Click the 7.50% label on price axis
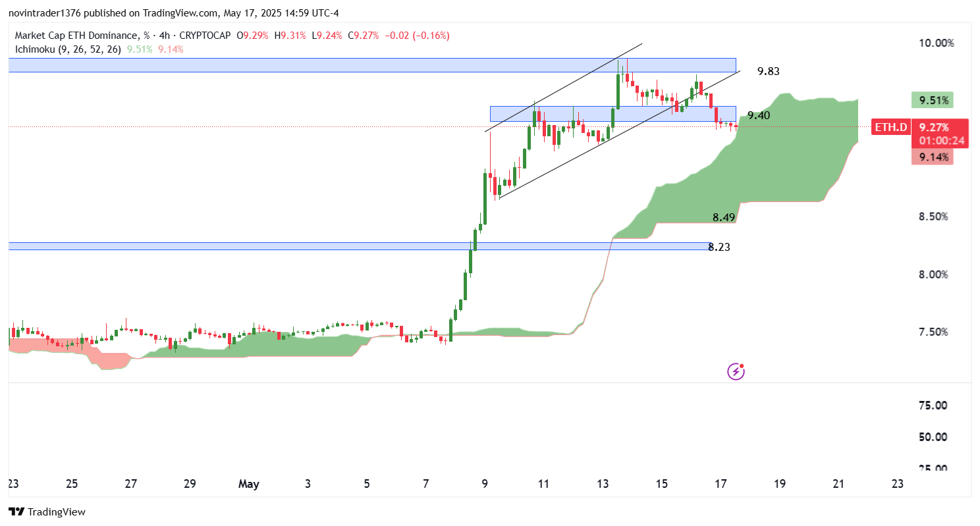The width and height of the screenshot is (980, 526). coord(933,332)
